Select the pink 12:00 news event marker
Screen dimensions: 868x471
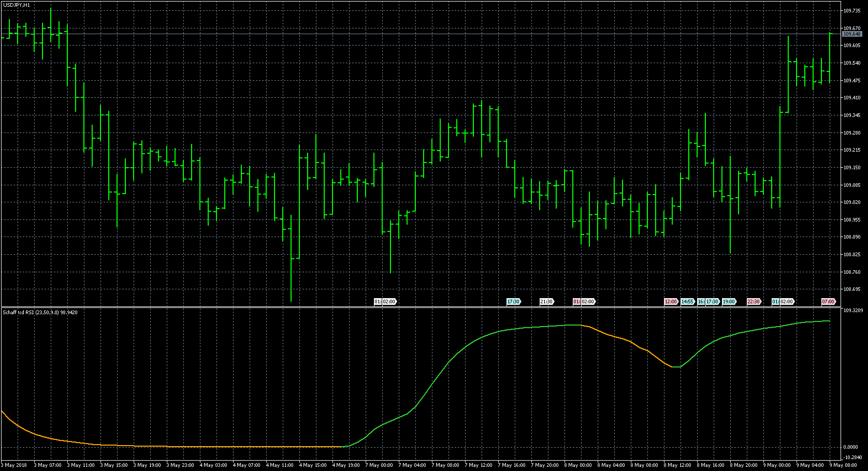point(671,302)
